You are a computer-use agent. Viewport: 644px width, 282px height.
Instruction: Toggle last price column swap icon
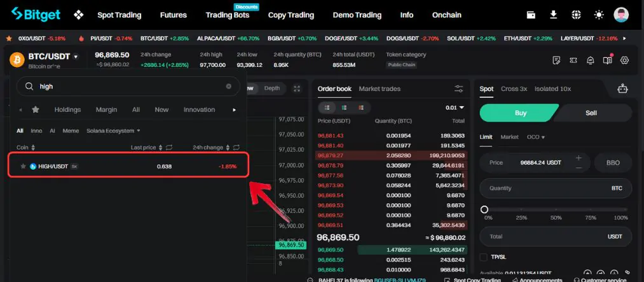click(x=169, y=147)
